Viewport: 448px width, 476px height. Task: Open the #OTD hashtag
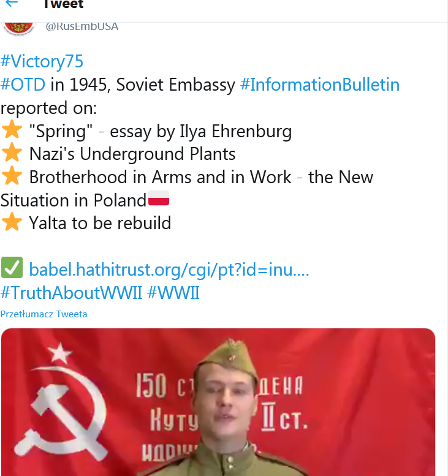click(23, 85)
